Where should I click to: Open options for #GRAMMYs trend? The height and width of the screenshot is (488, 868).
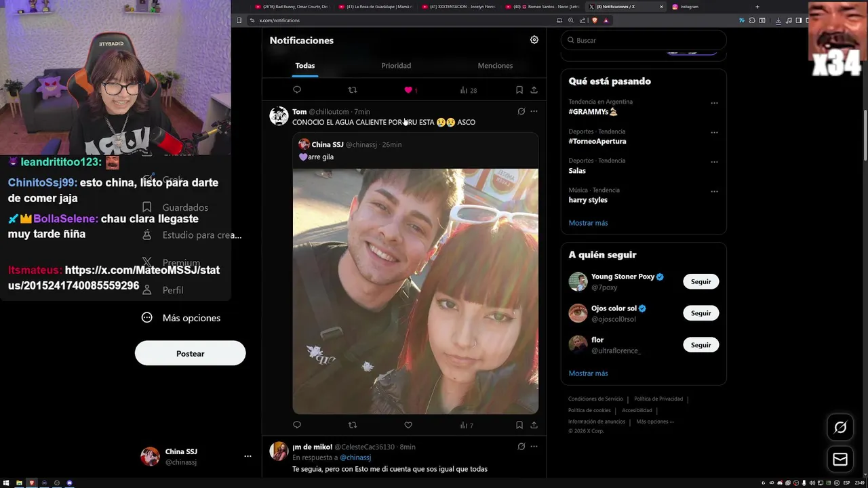714,103
